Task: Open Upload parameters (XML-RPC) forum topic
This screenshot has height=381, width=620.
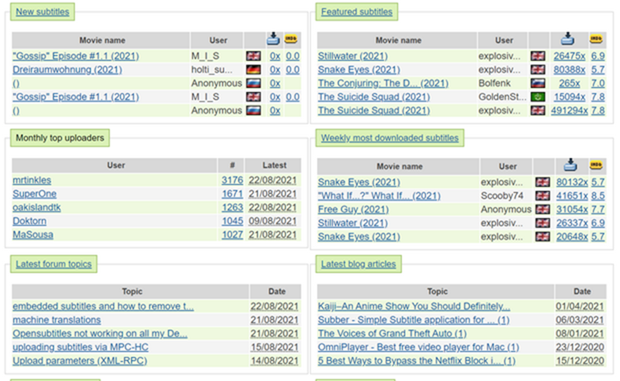Action: pos(80,361)
